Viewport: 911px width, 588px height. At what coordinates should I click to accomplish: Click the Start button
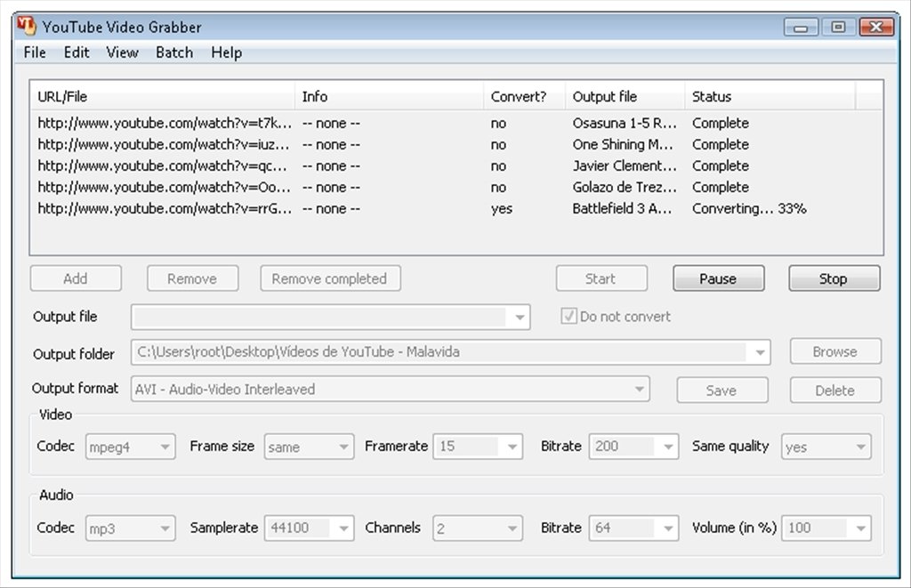click(x=601, y=278)
